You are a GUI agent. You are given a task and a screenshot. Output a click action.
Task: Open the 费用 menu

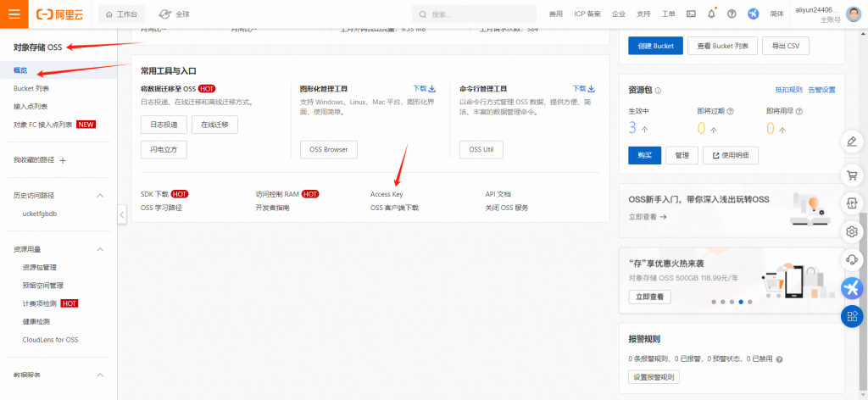[556, 14]
